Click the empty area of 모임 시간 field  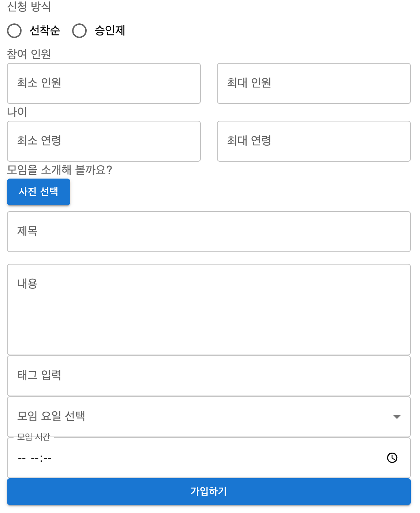click(220, 458)
